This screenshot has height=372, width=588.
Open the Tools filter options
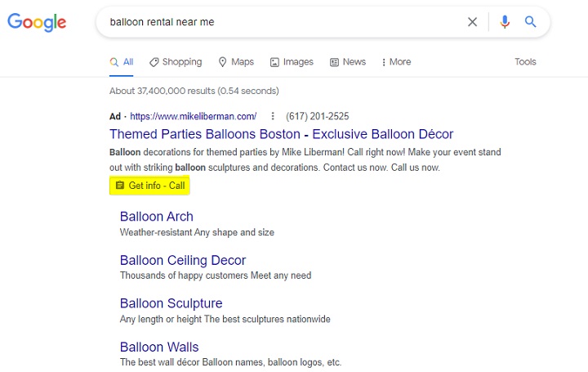(525, 62)
